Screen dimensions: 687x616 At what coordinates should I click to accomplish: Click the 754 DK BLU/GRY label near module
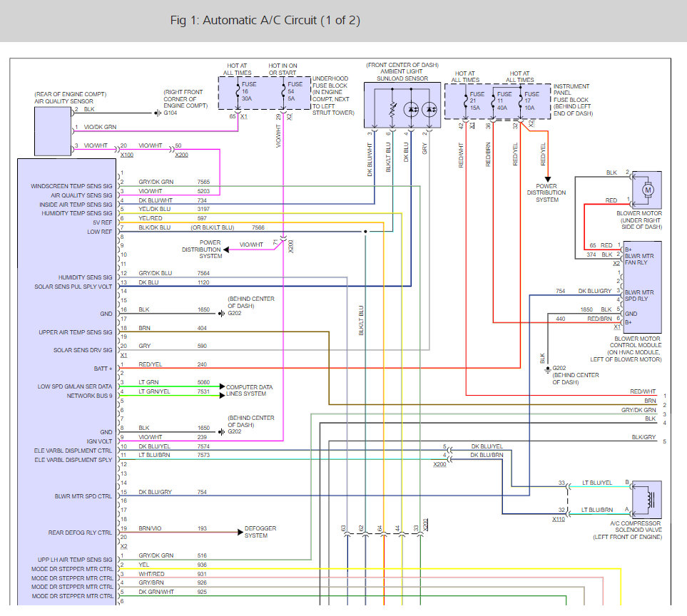[x=584, y=291]
